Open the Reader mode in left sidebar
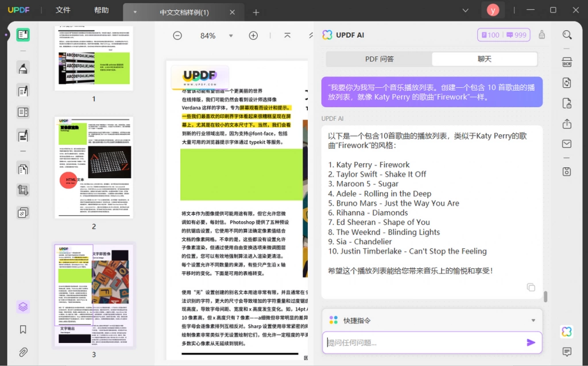Viewport: 588px width, 366px height. pyautogui.click(x=23, y=35)
